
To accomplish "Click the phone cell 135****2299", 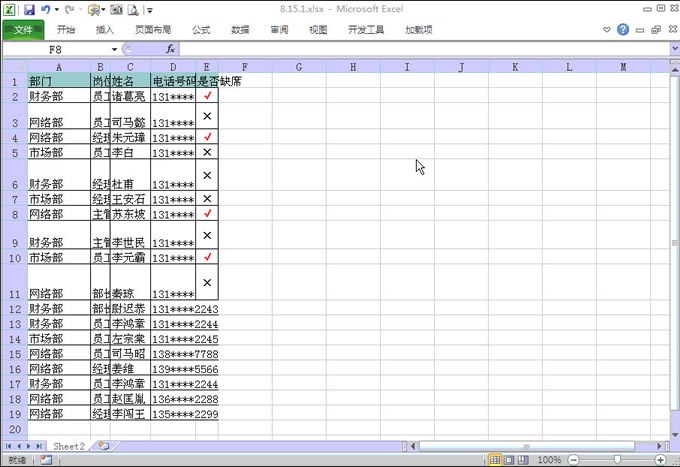I will [x=185, y=414].
